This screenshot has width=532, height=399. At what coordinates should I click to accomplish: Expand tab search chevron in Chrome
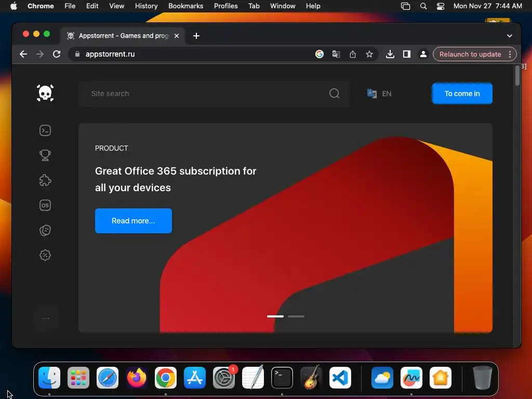pos(510,36)
